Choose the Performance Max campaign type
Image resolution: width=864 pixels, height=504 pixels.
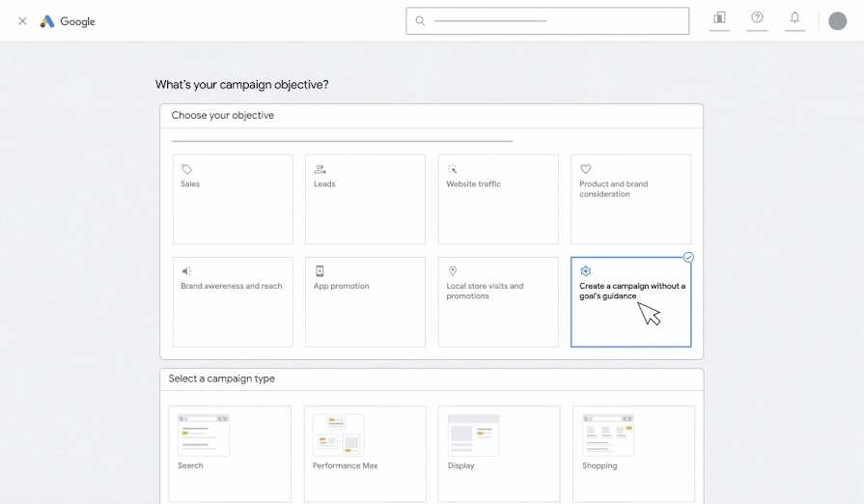click(x=365, y=454)
